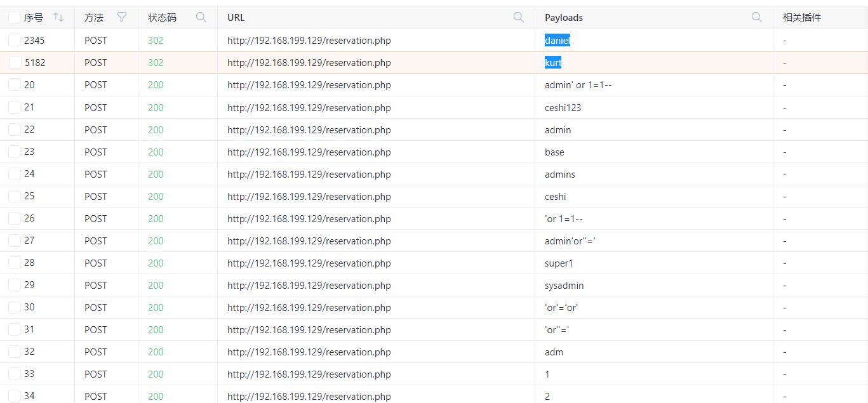Toggle the select-all checkbox in header
This screenshot has height=403, width=868.
coord(15,18)
